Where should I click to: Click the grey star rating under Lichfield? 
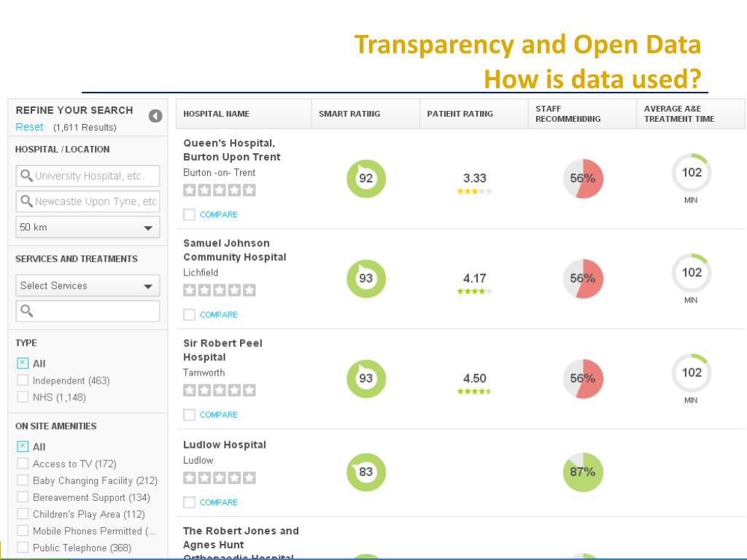pyautogui.click(x=220, y=290)
